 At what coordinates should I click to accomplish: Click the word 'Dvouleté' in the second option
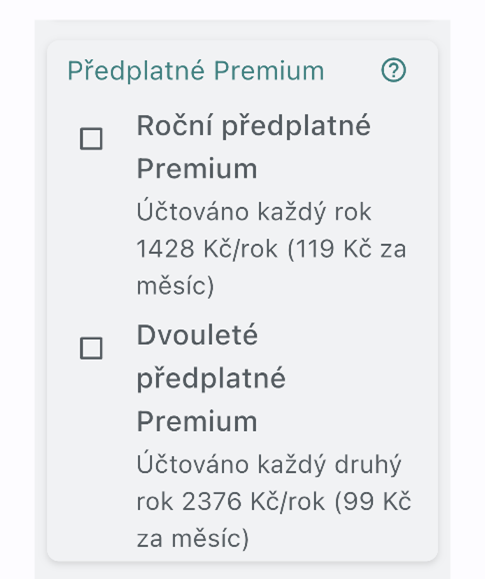[197, 335]
